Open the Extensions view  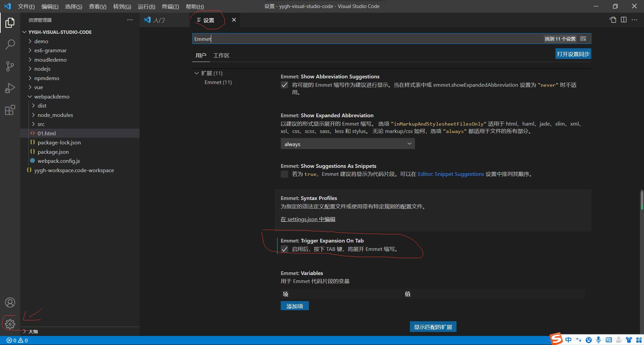coord(10,110)
